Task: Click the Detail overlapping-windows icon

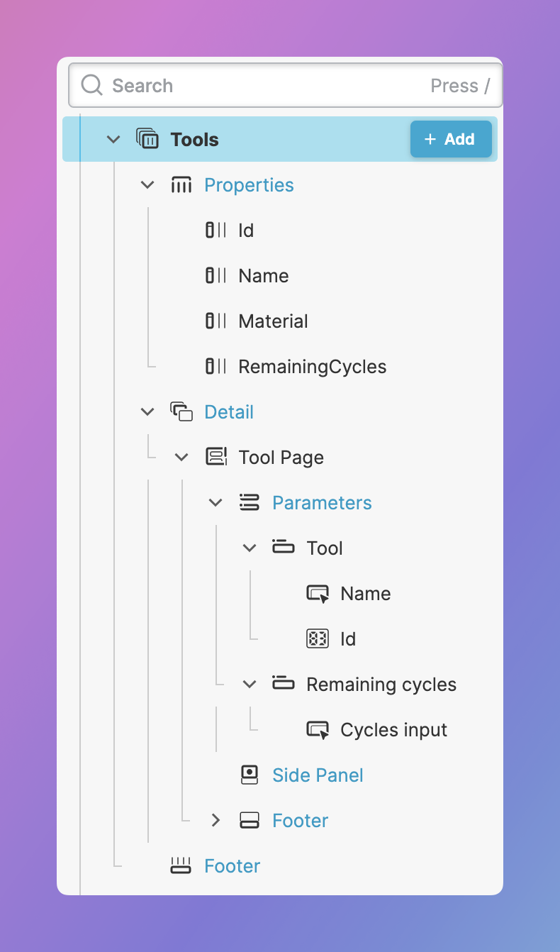Action: (181, 411)
